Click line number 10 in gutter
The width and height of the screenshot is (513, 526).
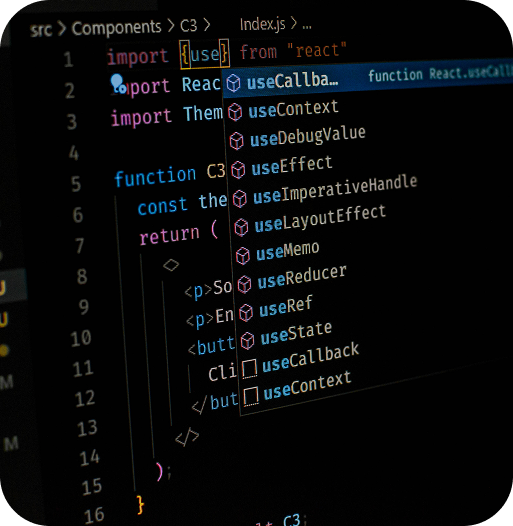point(81,338)
